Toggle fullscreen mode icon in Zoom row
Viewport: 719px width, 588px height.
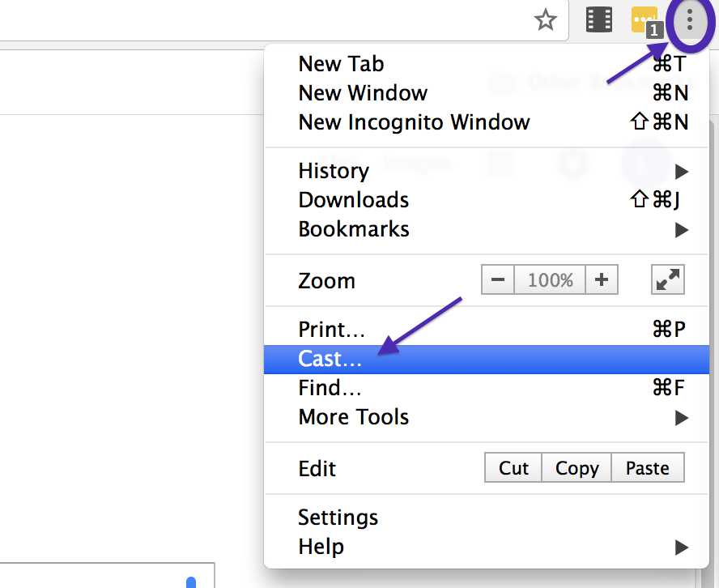(668, 280)
